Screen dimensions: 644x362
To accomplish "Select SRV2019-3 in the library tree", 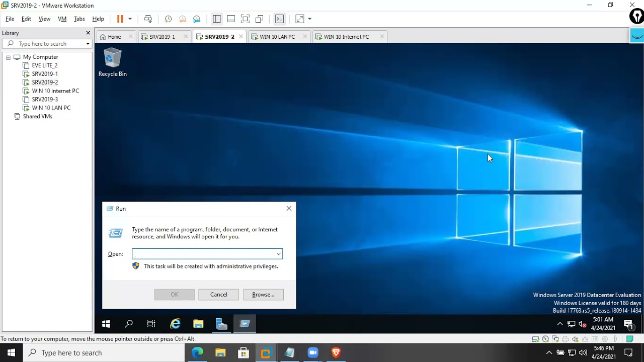I will pyautogui.click(x=40, y=100).
